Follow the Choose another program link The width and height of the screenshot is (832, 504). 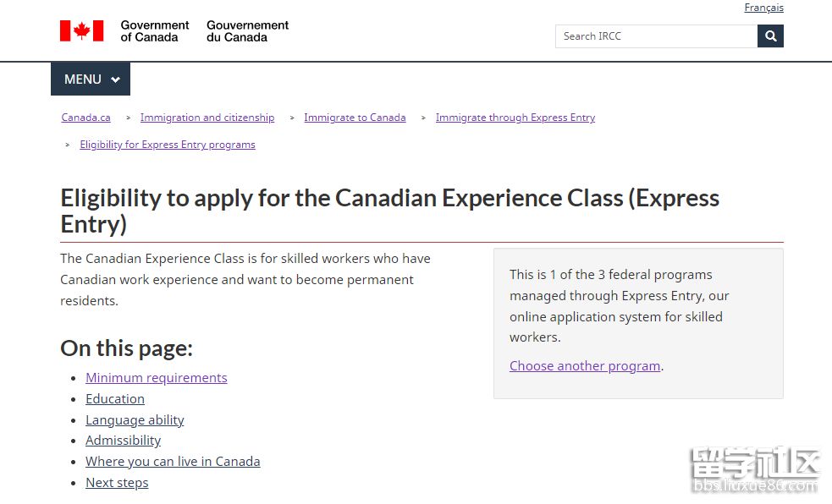[x=585, y=365]
